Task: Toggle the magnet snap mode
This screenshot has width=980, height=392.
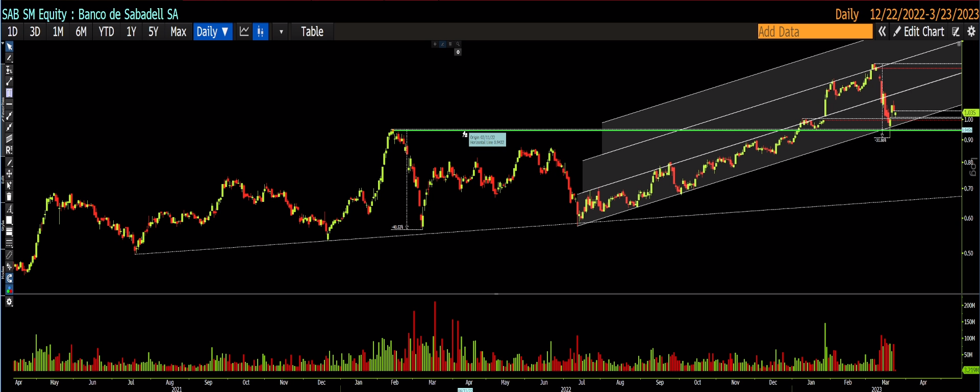Action: click(9, 278)
